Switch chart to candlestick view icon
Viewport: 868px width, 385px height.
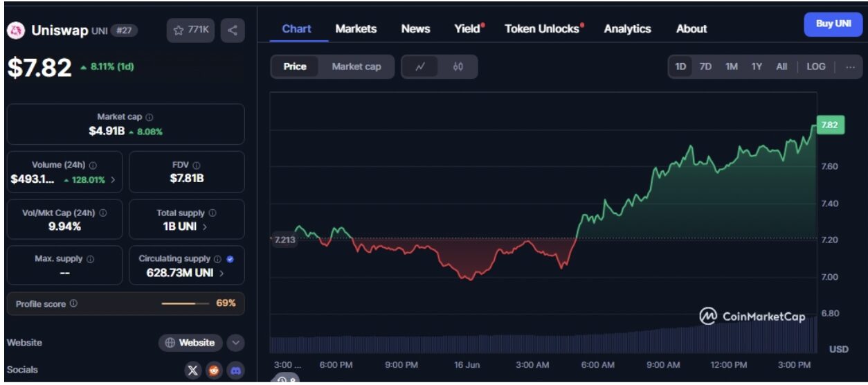point(458,66)
